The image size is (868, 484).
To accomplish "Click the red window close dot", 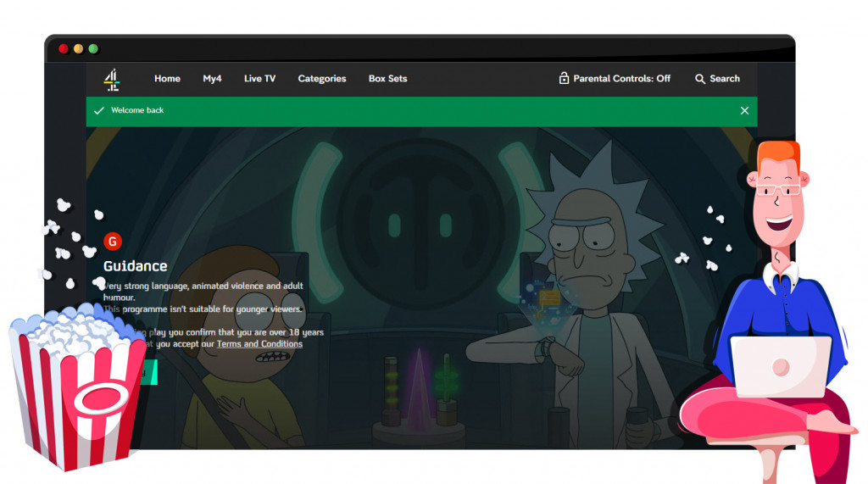I will [x=64, y=48].
